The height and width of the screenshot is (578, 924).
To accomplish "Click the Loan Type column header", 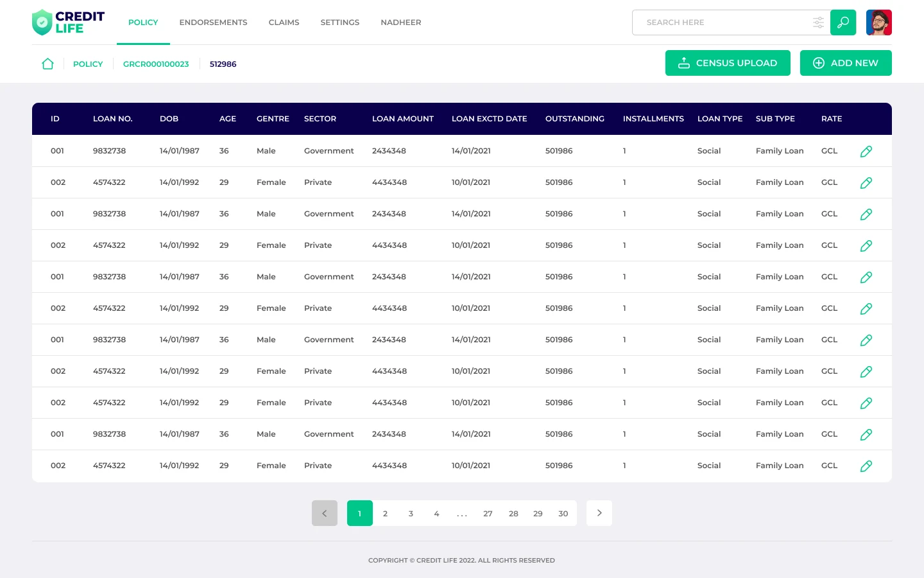I will pos(720,119).
